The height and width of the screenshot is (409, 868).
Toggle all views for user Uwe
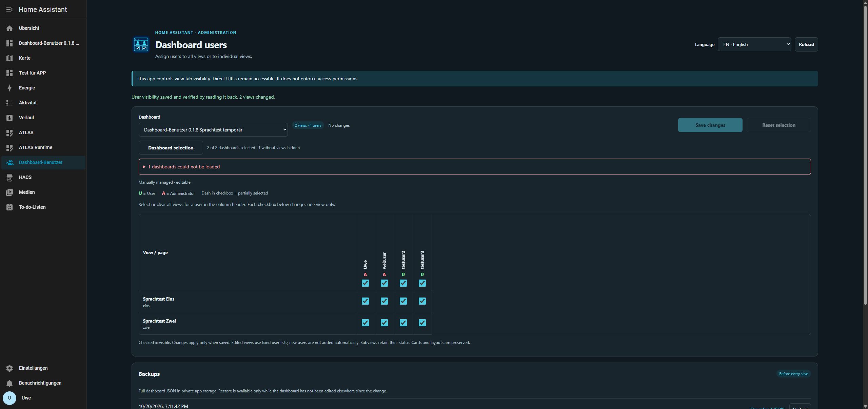365,283
